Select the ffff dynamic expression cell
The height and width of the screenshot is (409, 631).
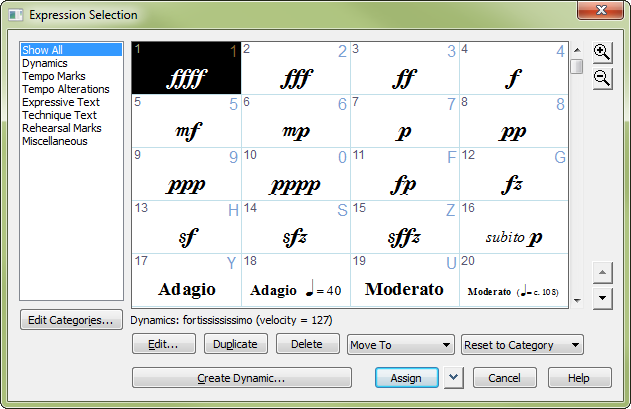(187, 68)
